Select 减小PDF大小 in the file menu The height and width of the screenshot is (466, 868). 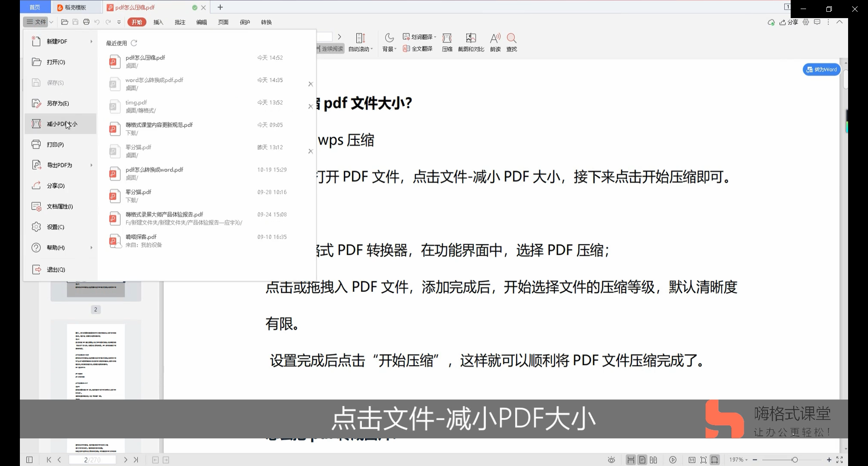(x=61, y=124)
